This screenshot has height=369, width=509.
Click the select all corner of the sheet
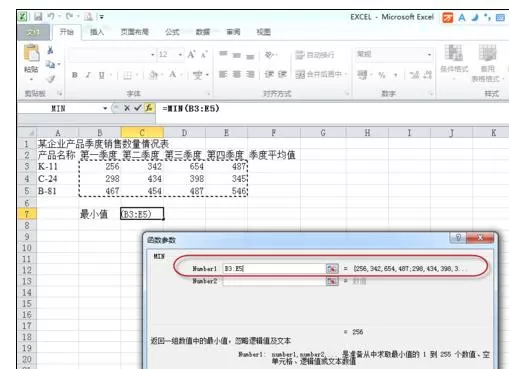27,132
